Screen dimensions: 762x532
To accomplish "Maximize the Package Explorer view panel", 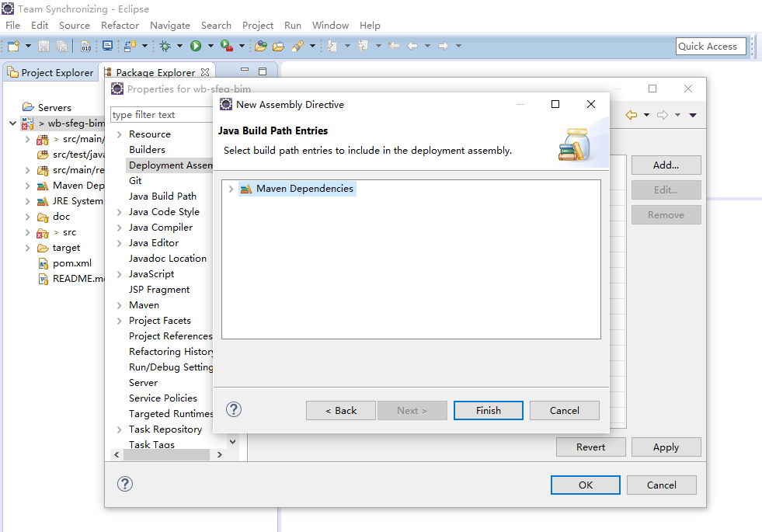I will [263, 71].
